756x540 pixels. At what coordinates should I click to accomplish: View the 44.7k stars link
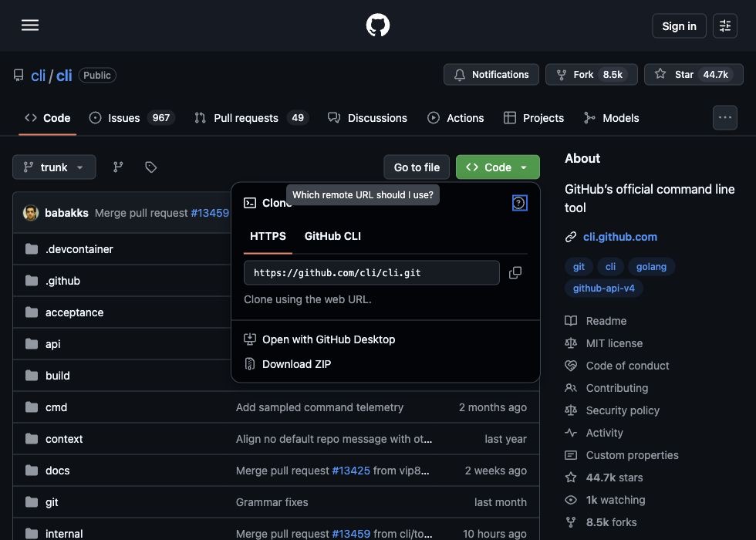(x=603, y=478)
